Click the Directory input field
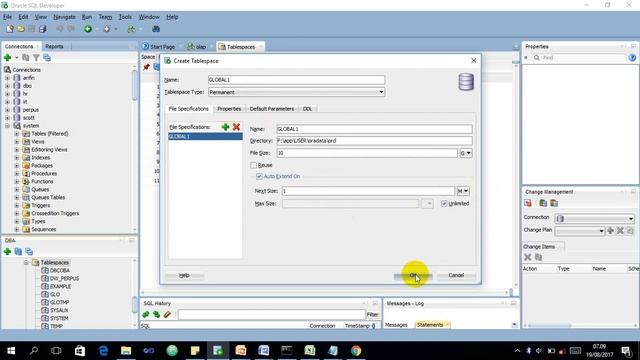This screenshot has height=360, width=640. [x=374, y=141]
